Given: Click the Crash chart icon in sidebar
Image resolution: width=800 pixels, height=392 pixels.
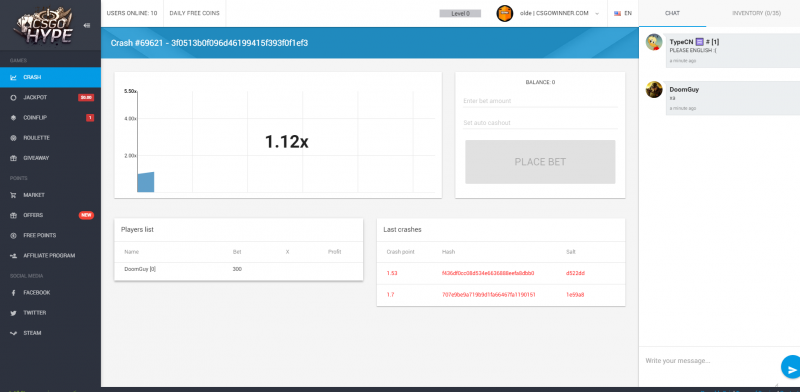Looking at the screenshot, I should (x=13, y=78).
